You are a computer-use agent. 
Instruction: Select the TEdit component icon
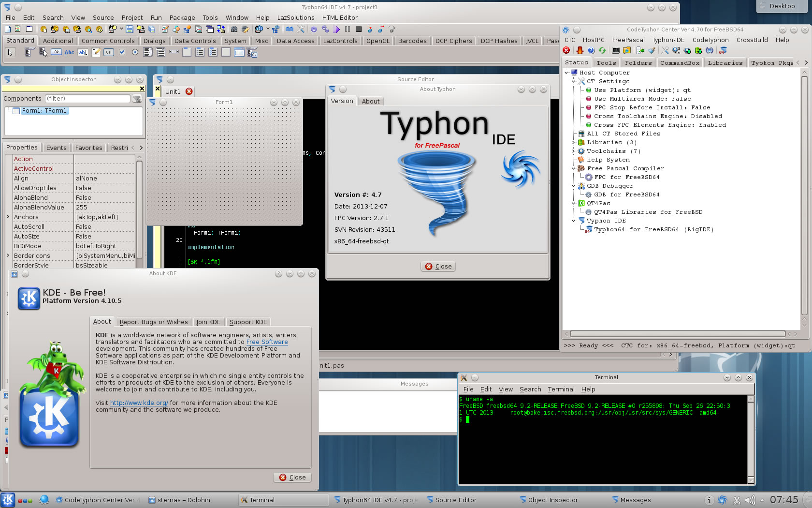click(x=83, y=52)
